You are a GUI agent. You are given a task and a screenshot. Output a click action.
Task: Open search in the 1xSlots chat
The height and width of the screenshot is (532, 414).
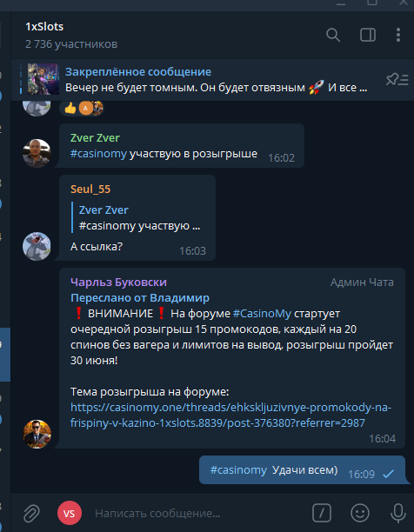[x=333, y=35]
